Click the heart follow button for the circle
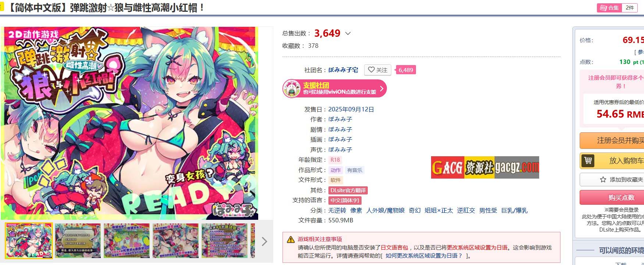This screenshot has width=644, height=265. 378,70
